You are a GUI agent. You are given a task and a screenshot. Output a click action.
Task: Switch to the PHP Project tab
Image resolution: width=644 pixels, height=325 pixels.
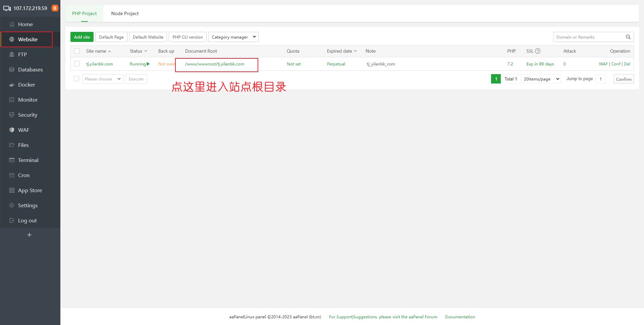pos(84,13)
